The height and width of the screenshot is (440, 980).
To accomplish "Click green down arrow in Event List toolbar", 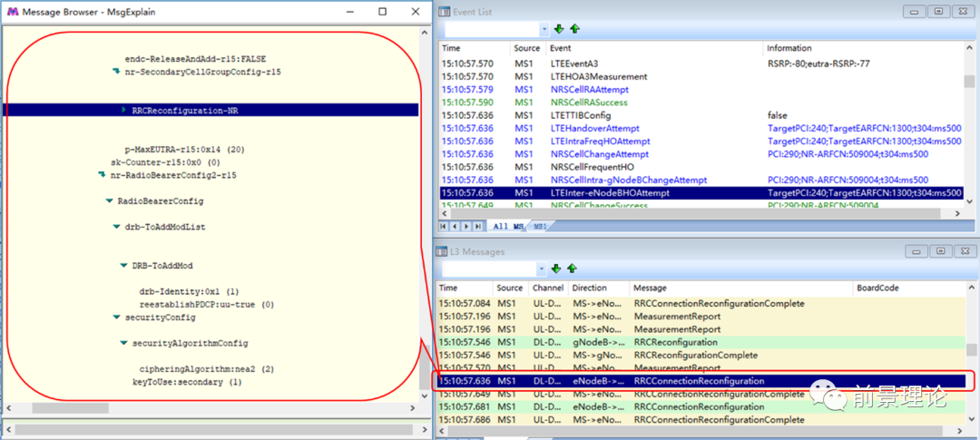I will pyautogui.click(x=559, y=29).
